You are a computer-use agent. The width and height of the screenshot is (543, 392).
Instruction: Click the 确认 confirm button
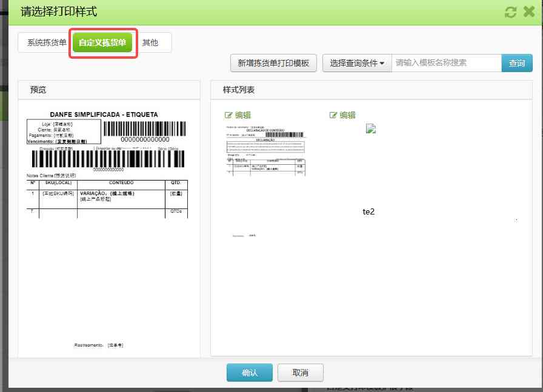[x=250, y=373]
